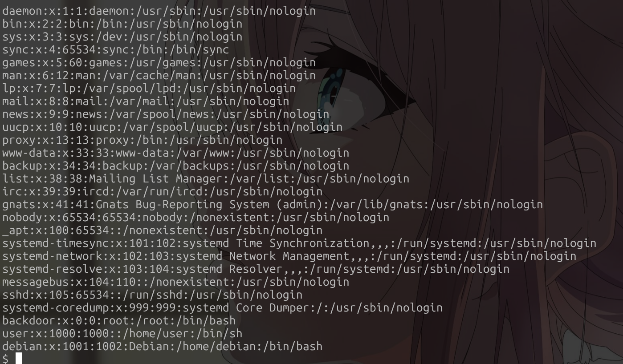Click the backdoor user entry line
This screenshot has height=364, width=623.
[119, 320]
